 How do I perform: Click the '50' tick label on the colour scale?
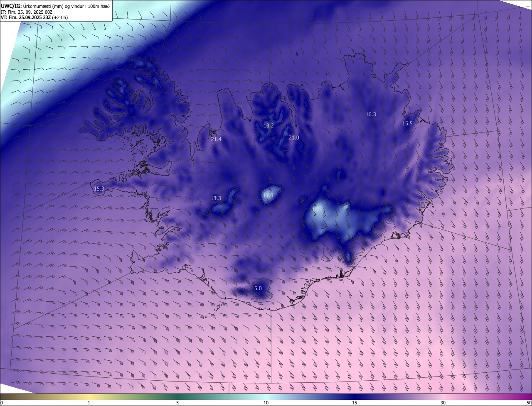coord(529,403)
